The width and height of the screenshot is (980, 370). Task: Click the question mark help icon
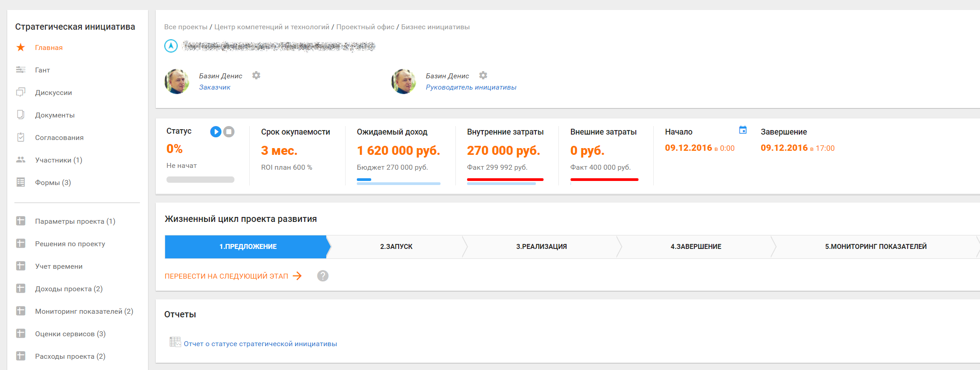[x=323, y=276]
